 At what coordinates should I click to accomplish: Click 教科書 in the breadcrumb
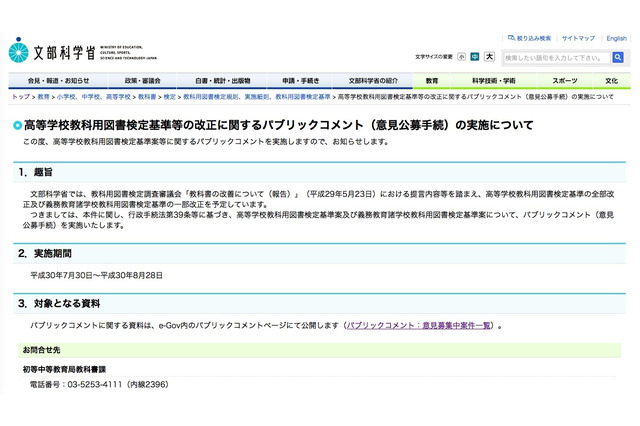pos(147,97)
